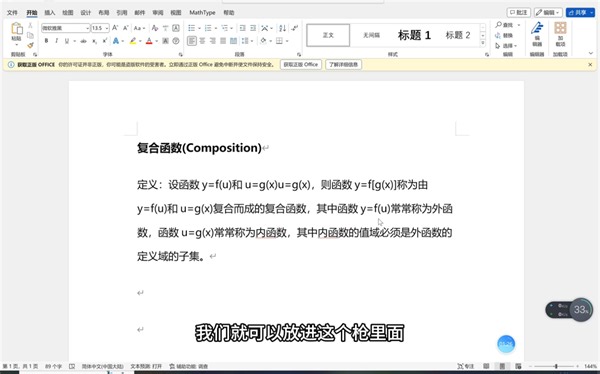Collapse the ribbon chevron
The width and height of the screenshot is (600, 374).
(x=591, y=53)
